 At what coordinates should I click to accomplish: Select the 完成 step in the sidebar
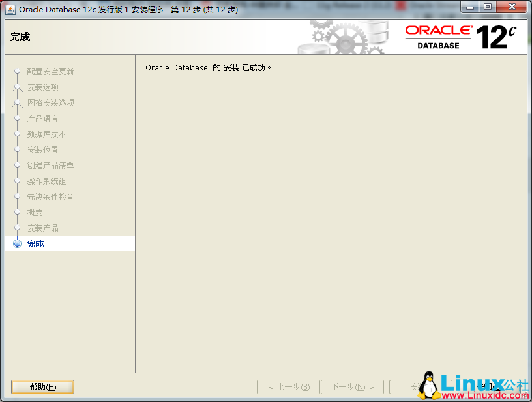pyautogui.click(x=35, y=243)
